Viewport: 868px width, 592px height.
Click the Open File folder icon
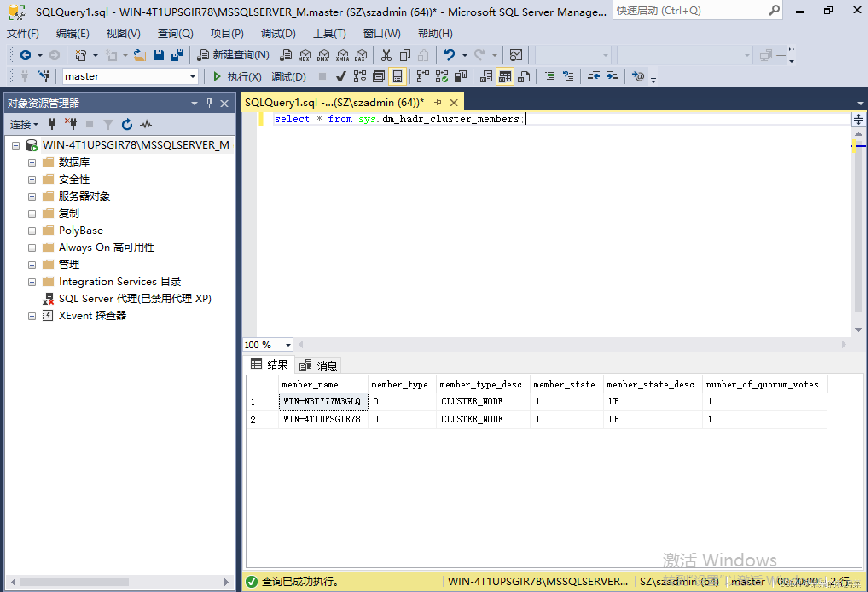pos(140,55)
